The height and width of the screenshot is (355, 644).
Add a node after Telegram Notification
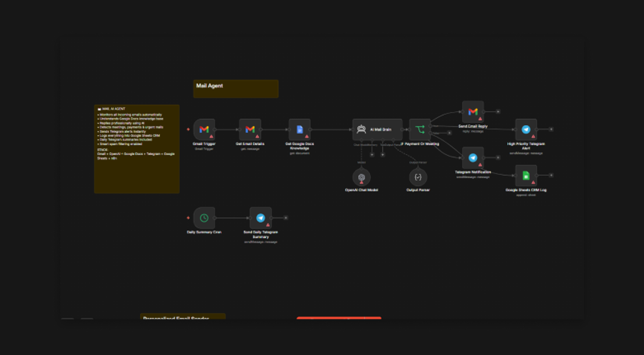click(498, 157)
